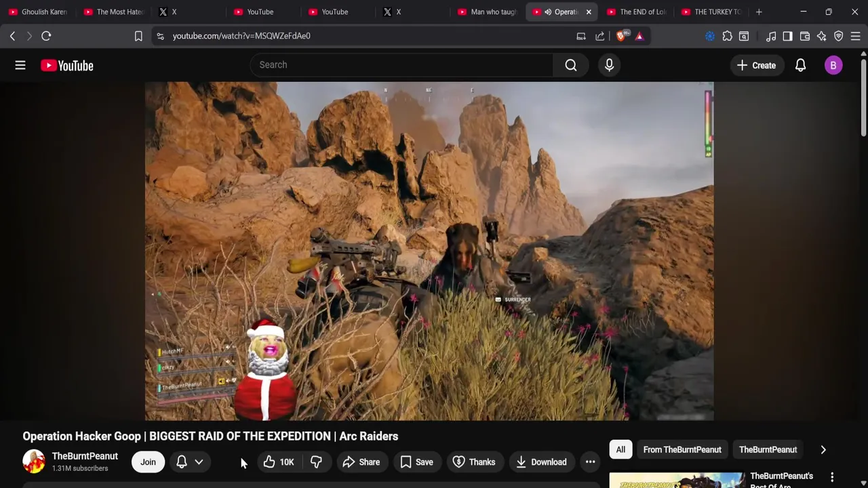The height and width of the screenshot is (488, 868).
Task: Open the purple B account avatar
Action: coord(833,65)
